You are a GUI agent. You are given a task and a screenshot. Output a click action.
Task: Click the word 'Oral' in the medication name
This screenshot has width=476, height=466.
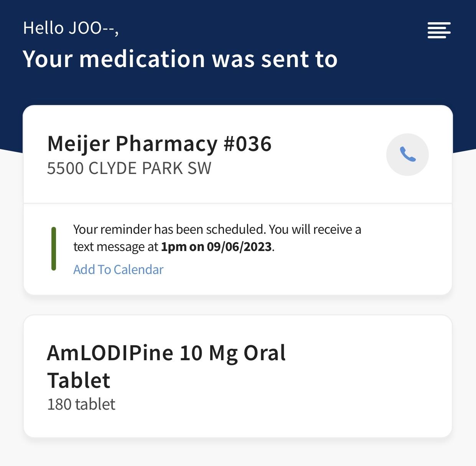pos(264,353)
